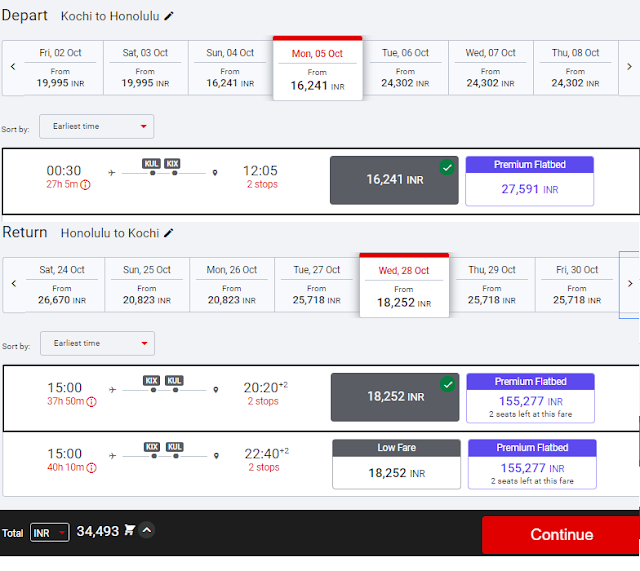640x571 pixels.
Task: Click the Continue button
Action: 561,535
